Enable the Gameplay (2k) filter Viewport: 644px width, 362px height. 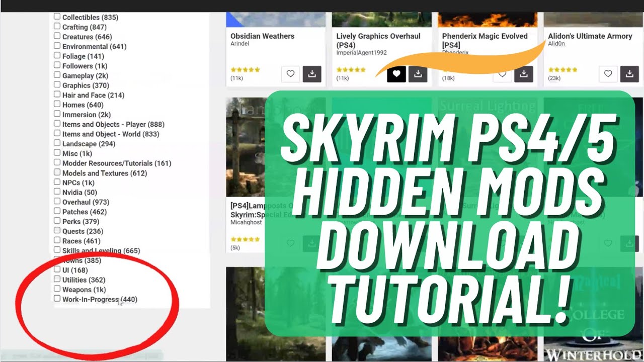[57, 75]
